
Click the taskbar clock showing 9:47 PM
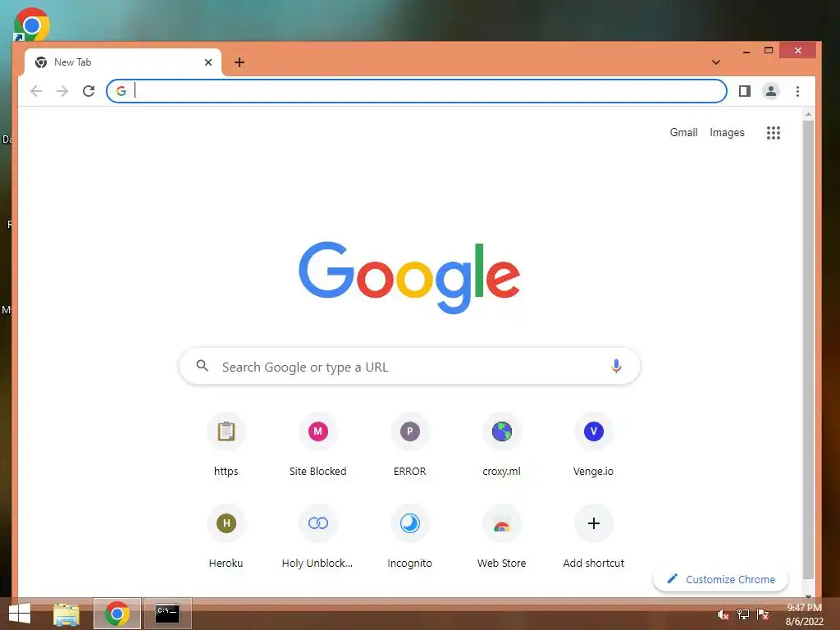tap(804, 614)
